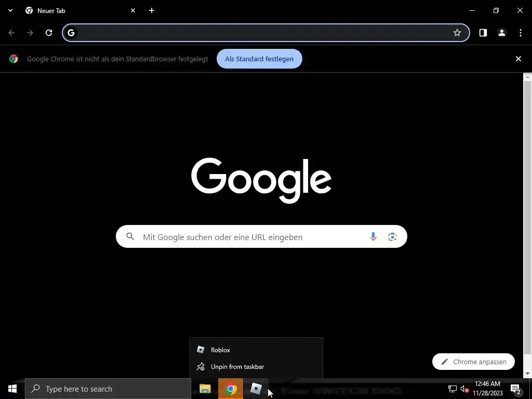Open File Explorer from taskbar

[205, 389]
